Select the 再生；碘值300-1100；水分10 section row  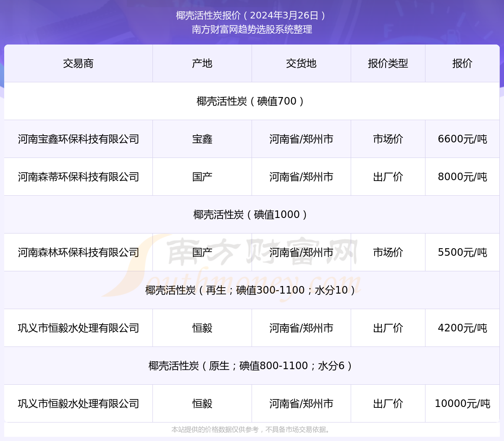coord(252,290)
